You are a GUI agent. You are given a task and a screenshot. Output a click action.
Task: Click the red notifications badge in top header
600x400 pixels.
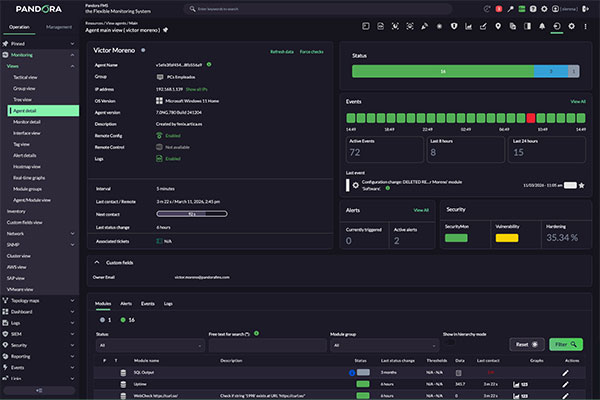coord(499,9)
